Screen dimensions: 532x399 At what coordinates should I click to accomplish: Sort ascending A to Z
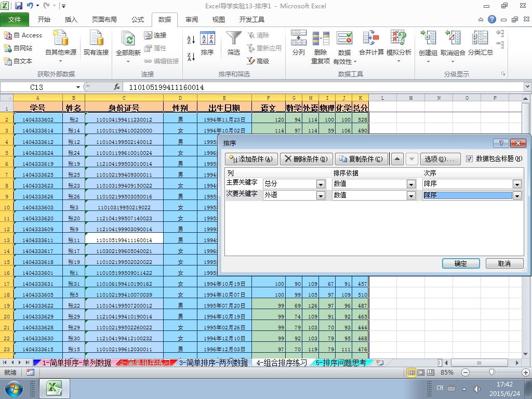click(x=191, y=39)
